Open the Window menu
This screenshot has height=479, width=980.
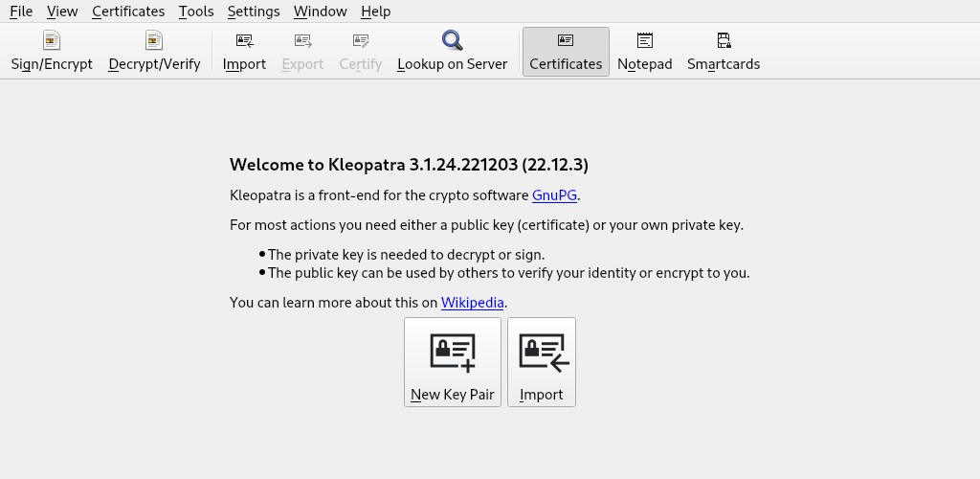coord(320,11)
